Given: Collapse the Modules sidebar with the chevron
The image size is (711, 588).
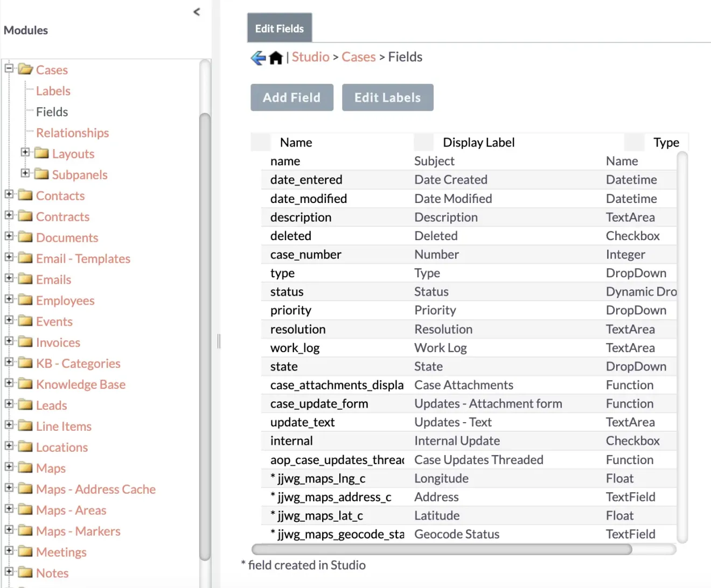Looking at the screenshot, I should coord(196,12).
